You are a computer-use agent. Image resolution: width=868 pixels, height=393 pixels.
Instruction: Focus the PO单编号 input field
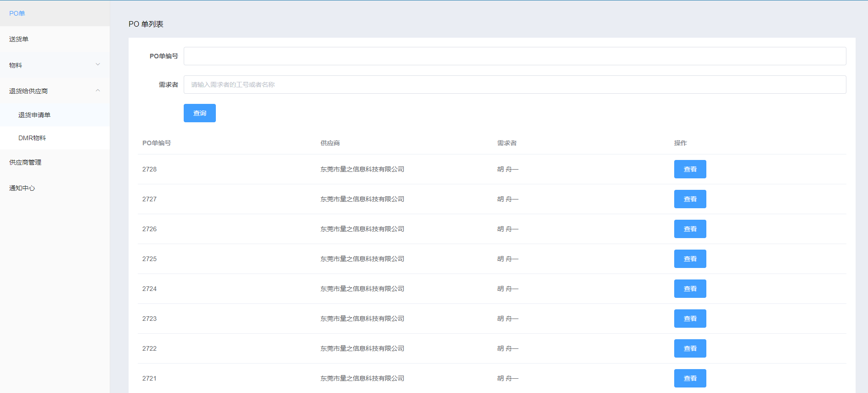tap(515, 56)
